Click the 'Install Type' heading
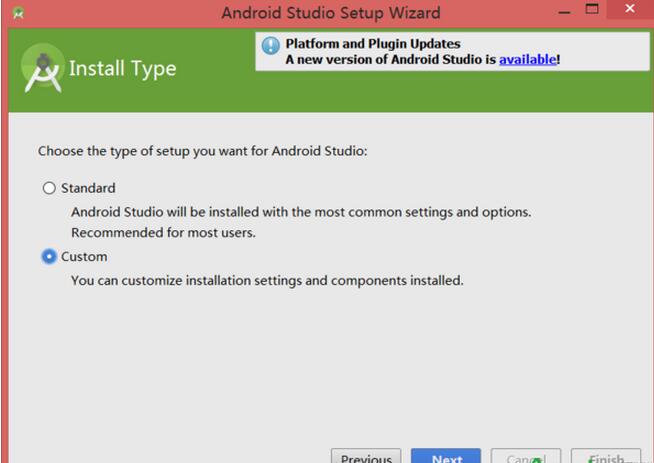Viewport: 654px width, 463px height. tap(123, 69)
